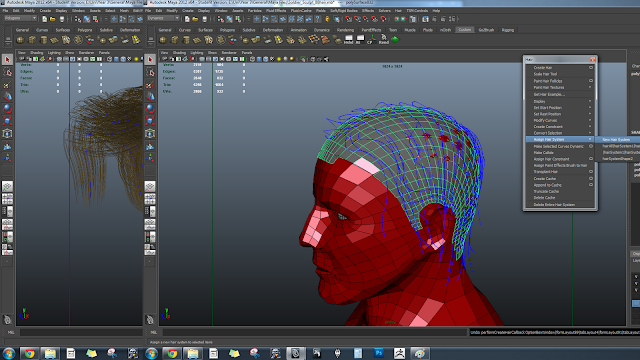Open Transplant Hair option box
Image resolution: width=640 pixels, height=360 pixels.
(591, 172)
